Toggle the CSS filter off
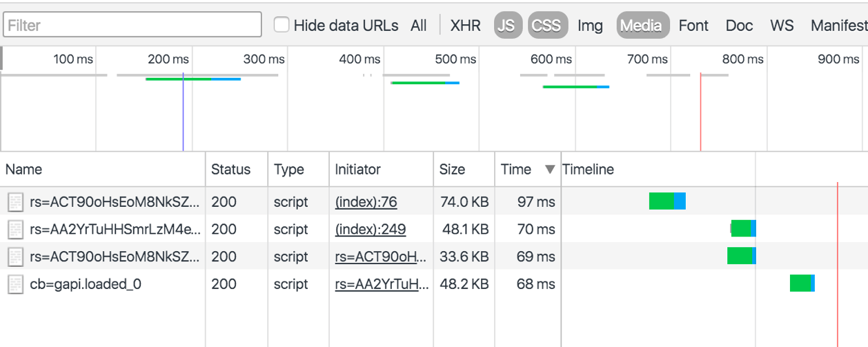Screen dimensions: 868x347 tap(548, 26)
